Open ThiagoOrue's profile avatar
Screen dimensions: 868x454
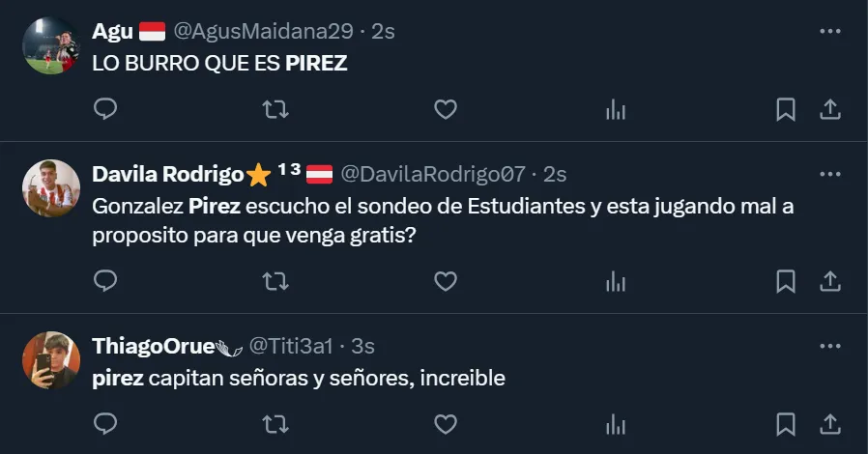[51, 360]
